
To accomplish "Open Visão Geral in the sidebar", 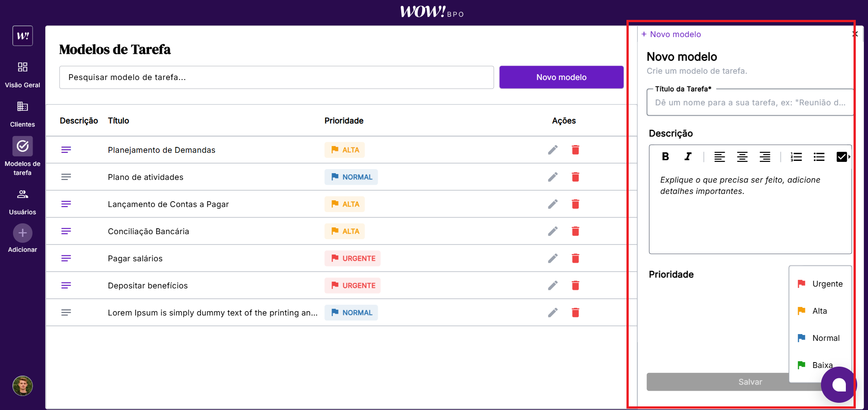I will [x=23, y=75].
